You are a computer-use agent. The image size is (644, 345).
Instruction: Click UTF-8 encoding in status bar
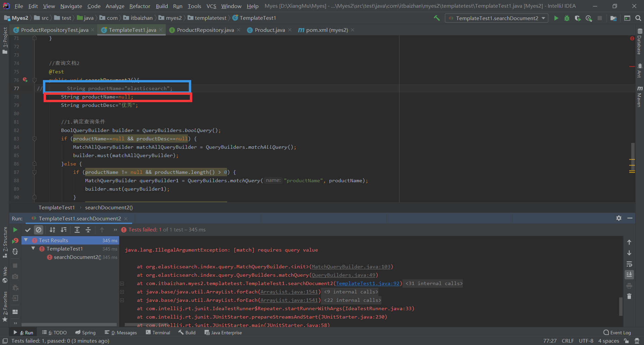(586, 341)
